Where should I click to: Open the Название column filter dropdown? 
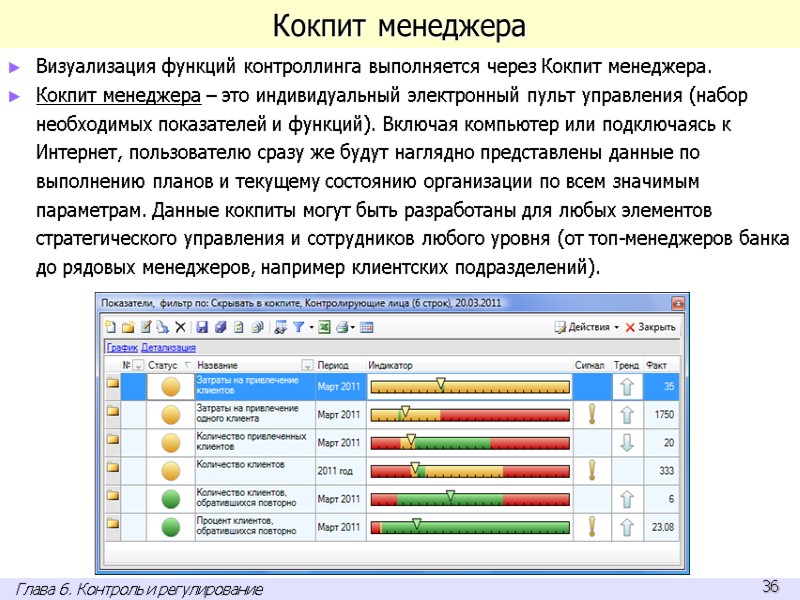coord(307,364)
